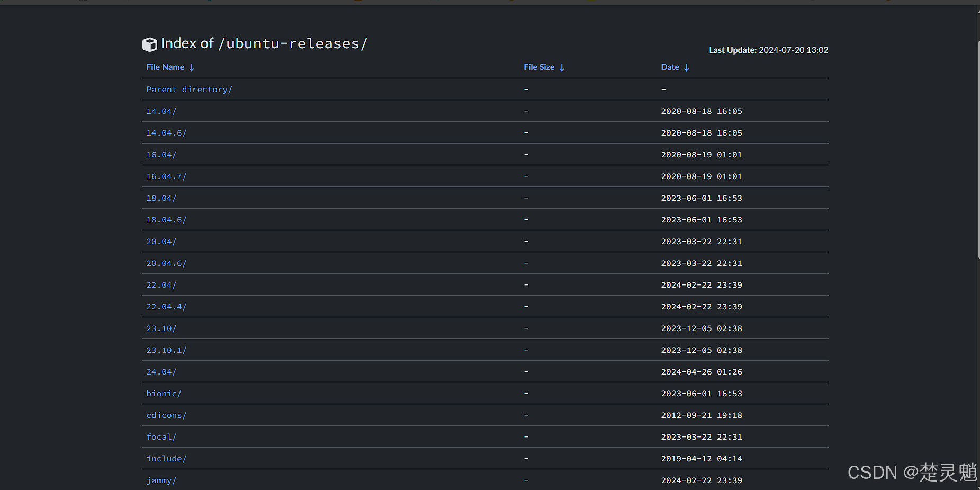The width and height of the screenshot is (980, 490).
Task: Open Parent directory/ link
Action: point(189,90)
